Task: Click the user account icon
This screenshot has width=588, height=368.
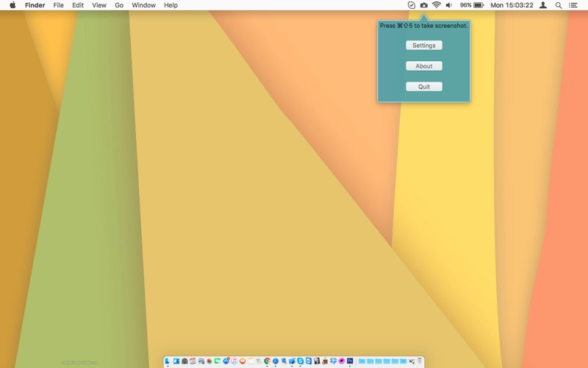Action: (542, 5)
